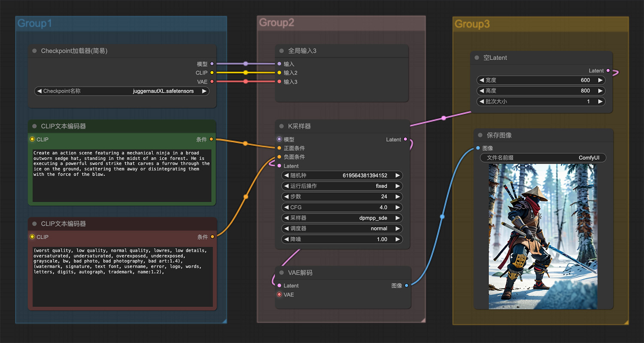Screen dimensions: 644x343
Task: Click the Group1 resize corner handle
Action: coord(224,320)
